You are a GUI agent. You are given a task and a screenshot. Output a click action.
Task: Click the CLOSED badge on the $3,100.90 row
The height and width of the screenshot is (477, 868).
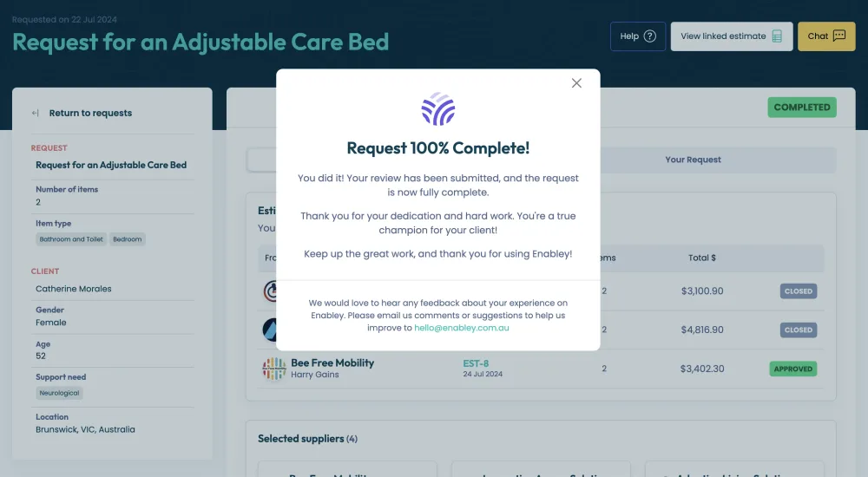pyautogui.click(x=798, y=291)
